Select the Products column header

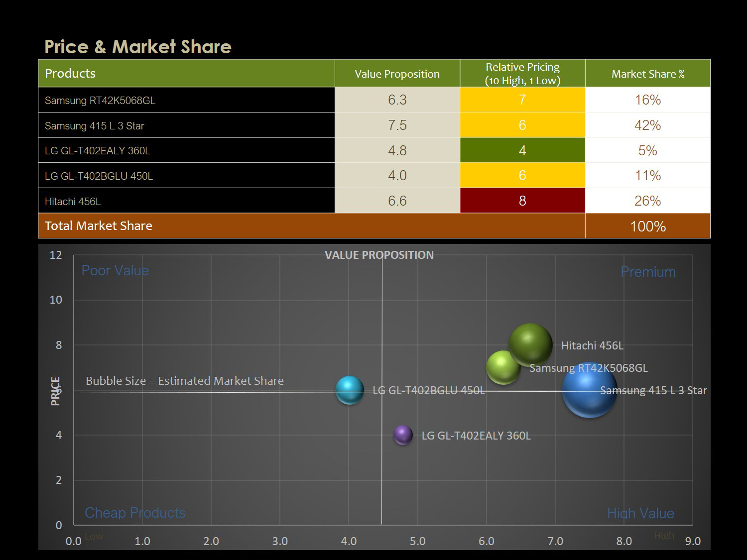(187, 73)
